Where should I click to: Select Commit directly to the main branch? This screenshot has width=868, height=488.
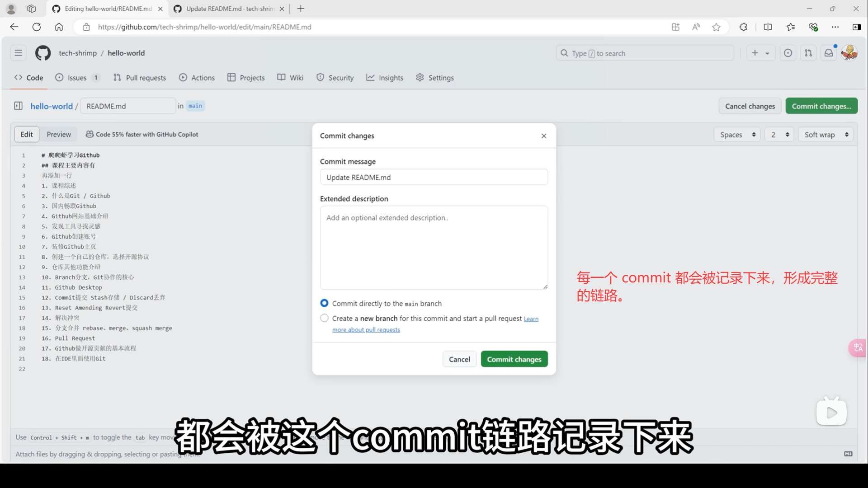(x=324, y=303)
